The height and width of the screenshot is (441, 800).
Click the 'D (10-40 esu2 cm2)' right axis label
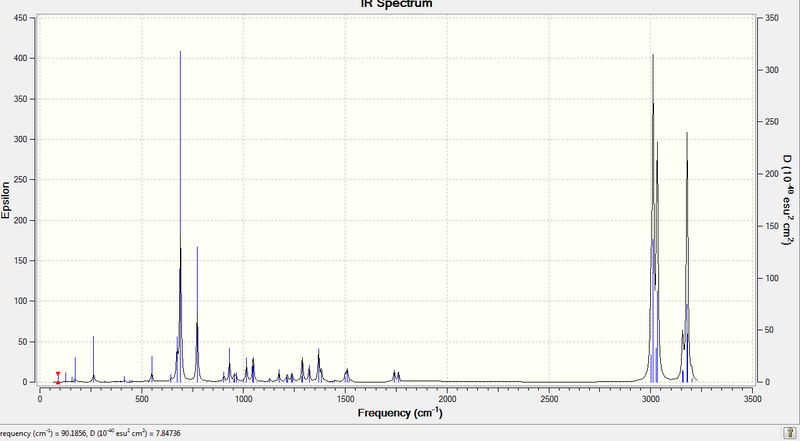pos(790,199)
